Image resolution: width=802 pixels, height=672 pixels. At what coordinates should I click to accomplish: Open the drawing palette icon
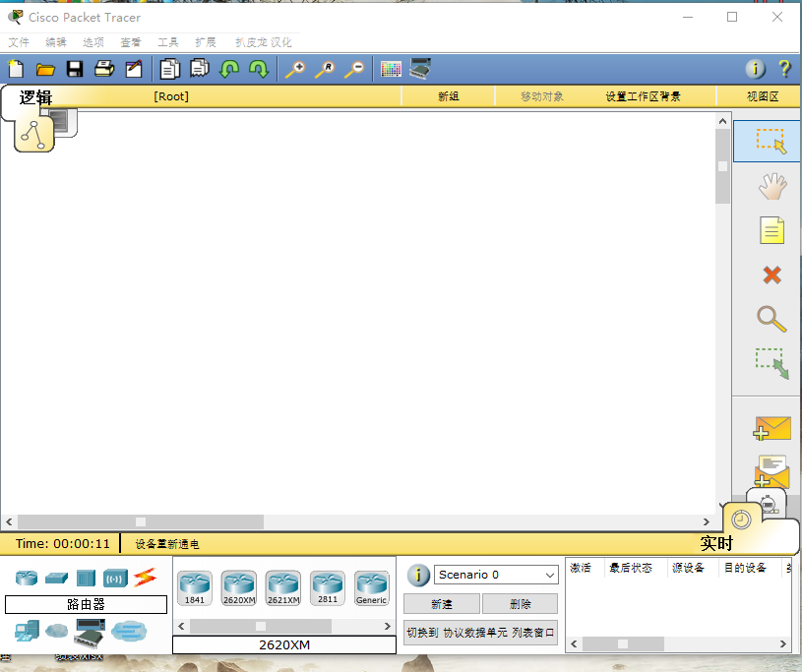391,69
